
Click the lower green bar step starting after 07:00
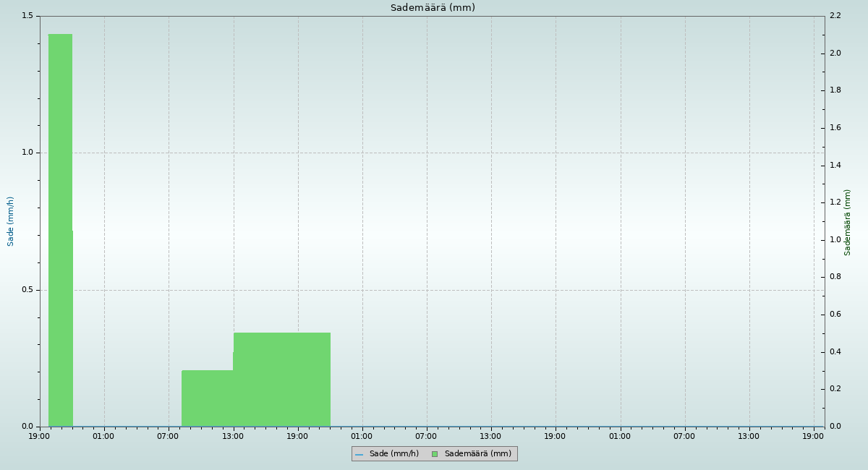click(x=207, y=398)
